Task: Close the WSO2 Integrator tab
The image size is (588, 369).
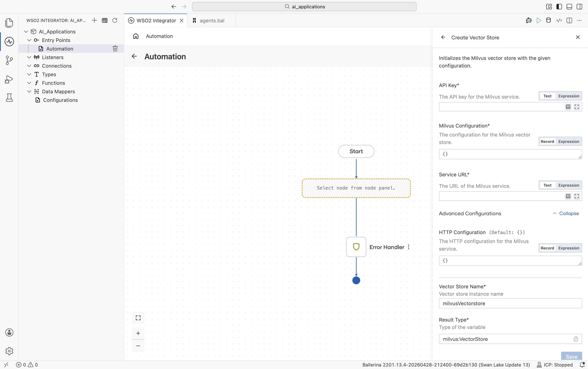Action: coord(182,20)
